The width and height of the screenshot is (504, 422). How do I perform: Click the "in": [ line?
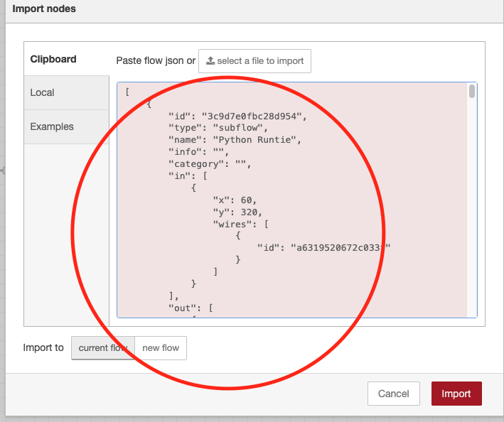pyautogui.click(x=188, y=176)
